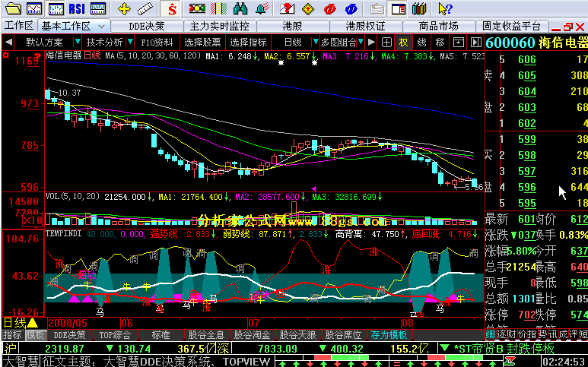Switch to the 港股权证 tab

[365, 26]
